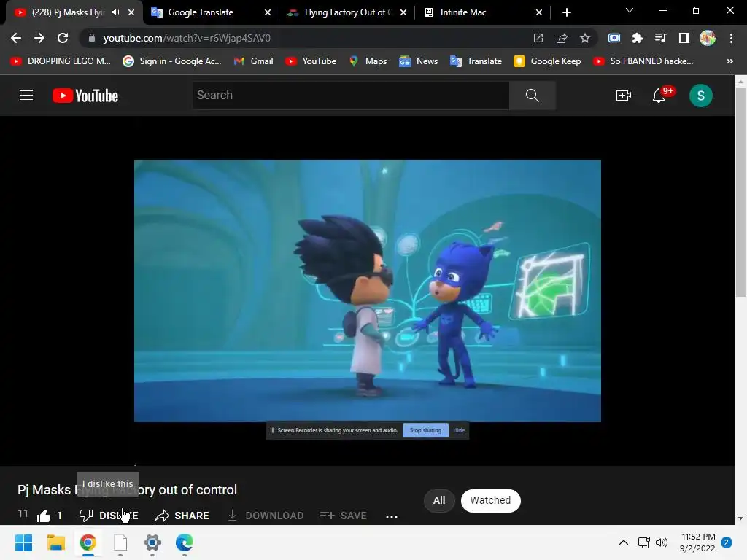Open the DROPPING LEGO M... bookmark

(61, 61)
